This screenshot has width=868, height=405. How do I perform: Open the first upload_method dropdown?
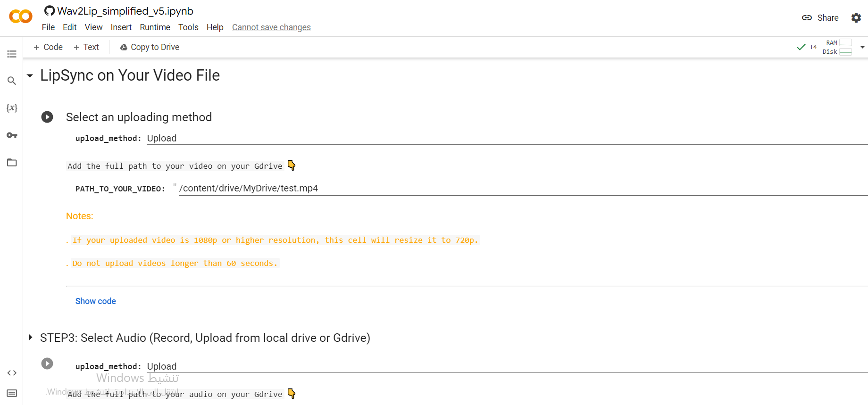click(505, 138)
